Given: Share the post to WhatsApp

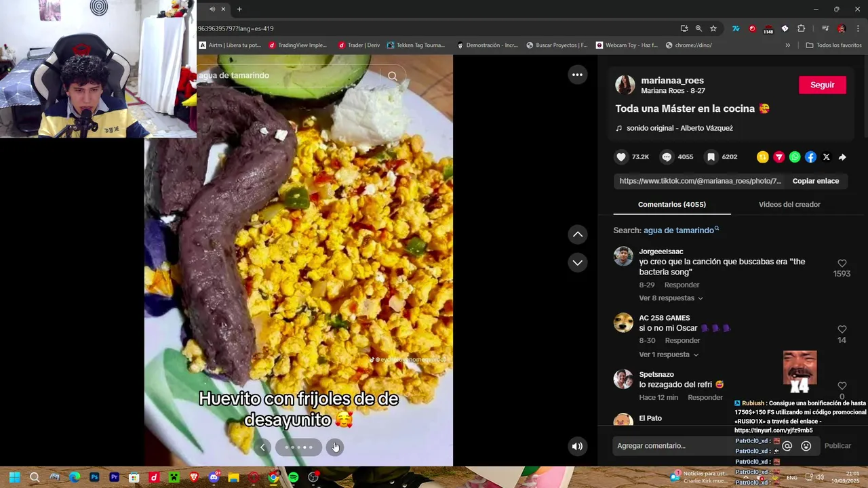Looking at the screenshot, I should coord(795,157).
